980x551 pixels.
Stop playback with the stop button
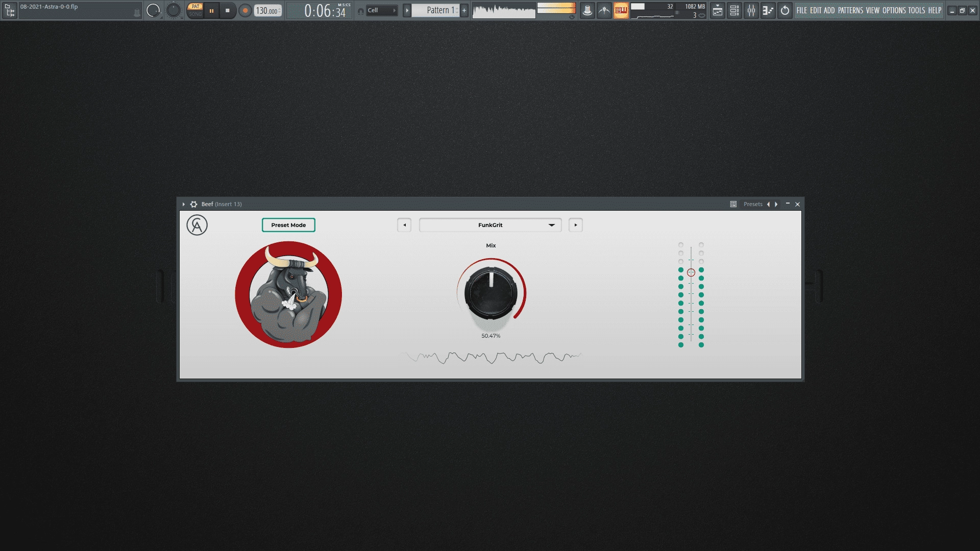pos(228,10)
